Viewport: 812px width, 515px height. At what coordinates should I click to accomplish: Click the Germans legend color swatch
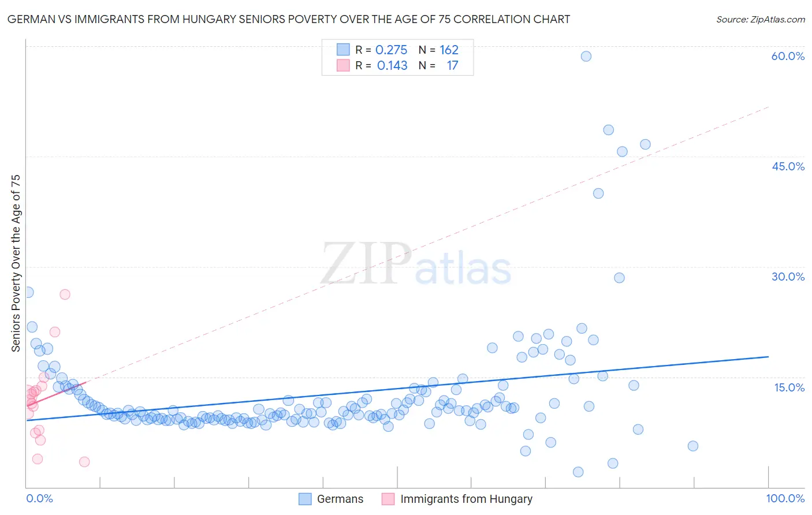(x=305, y=499)
